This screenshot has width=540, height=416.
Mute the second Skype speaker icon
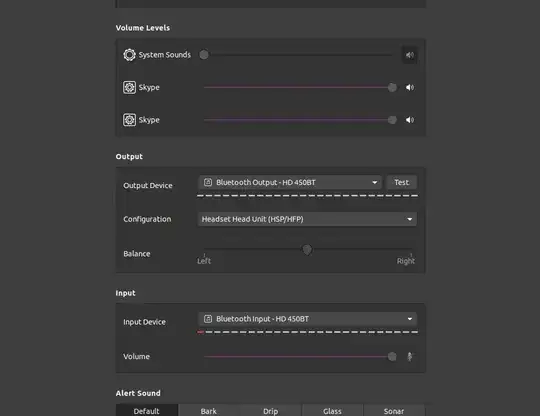point(409,120)
